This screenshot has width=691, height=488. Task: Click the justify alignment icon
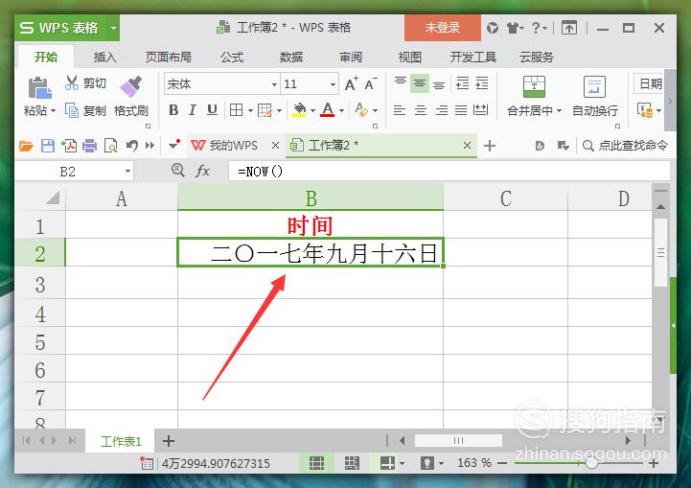pyautogui.click(x=461, y=110)
